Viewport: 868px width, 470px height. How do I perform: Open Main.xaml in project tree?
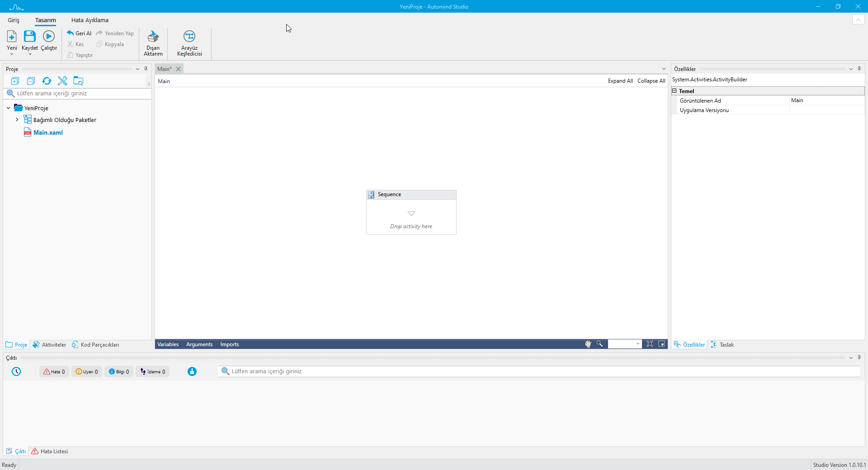[x=48, y=132]
